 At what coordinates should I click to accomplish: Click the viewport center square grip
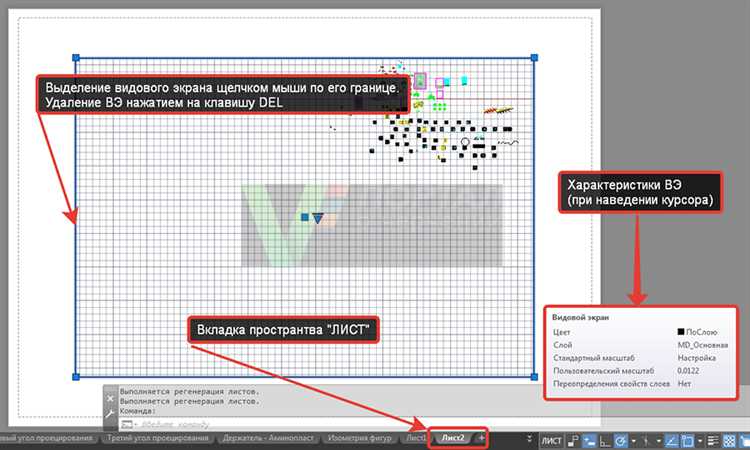pos(305,217)
